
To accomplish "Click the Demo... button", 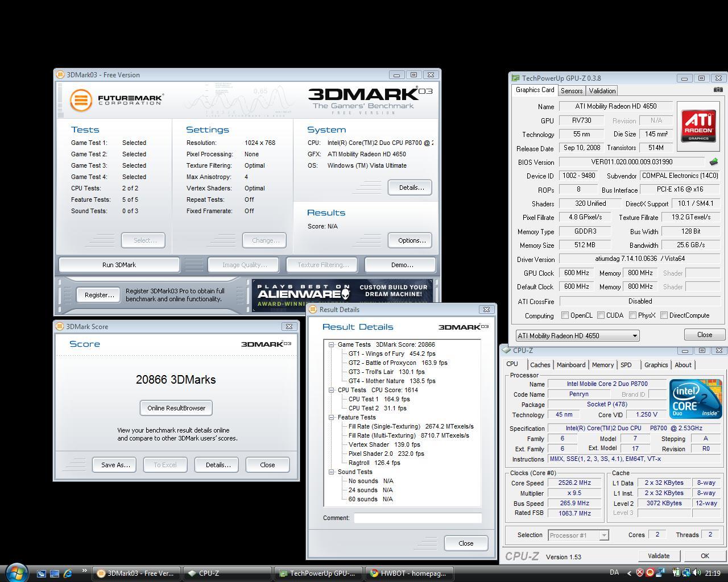I will pyautogui.click(x=402, y=265).
